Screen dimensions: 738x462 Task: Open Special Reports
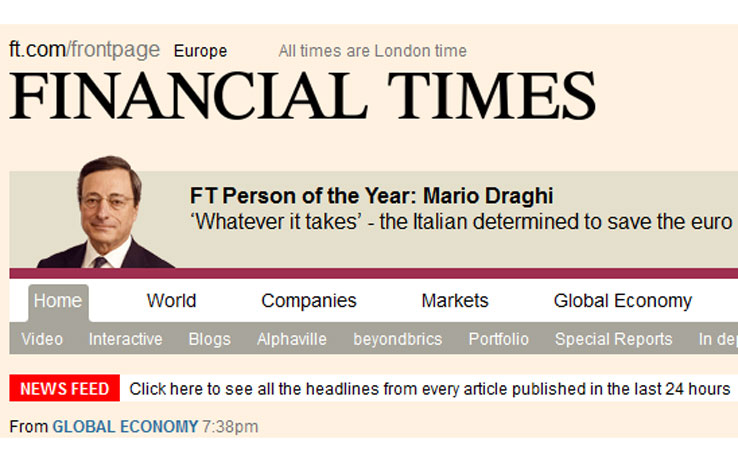[613, 339]
